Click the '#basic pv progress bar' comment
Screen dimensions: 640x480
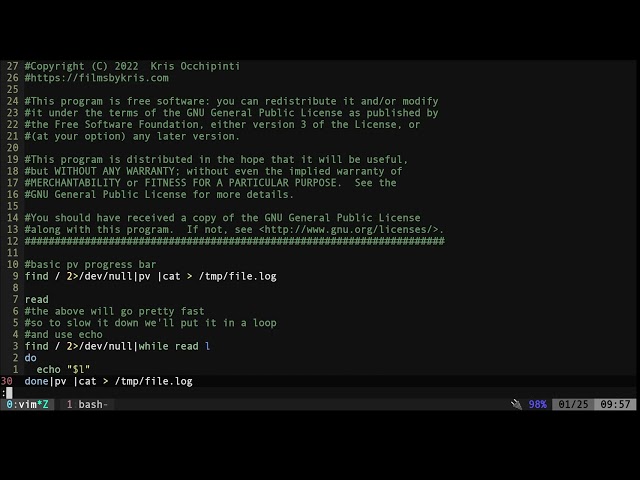click(x=90, y=264)
